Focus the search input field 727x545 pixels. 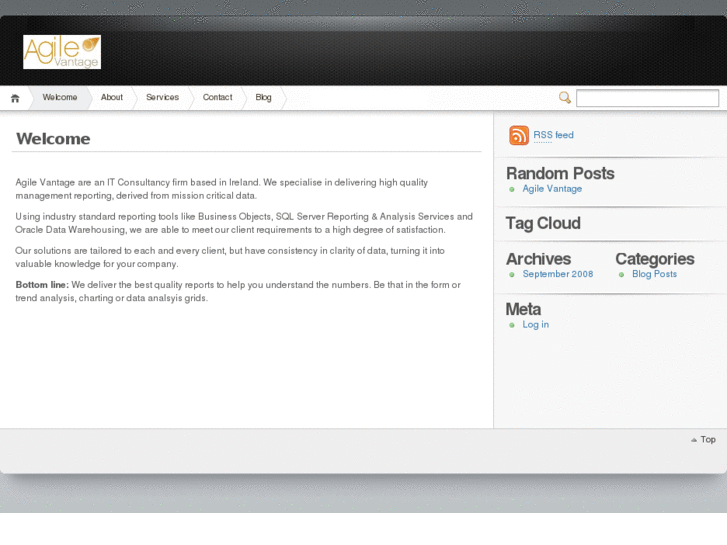[647, 98]
